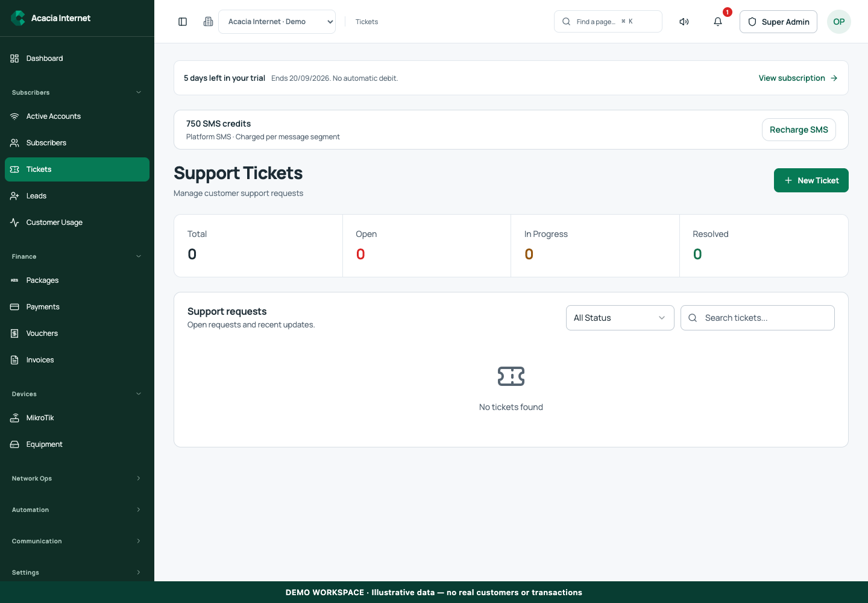Open the Invoices page

(x=77, y=360)
